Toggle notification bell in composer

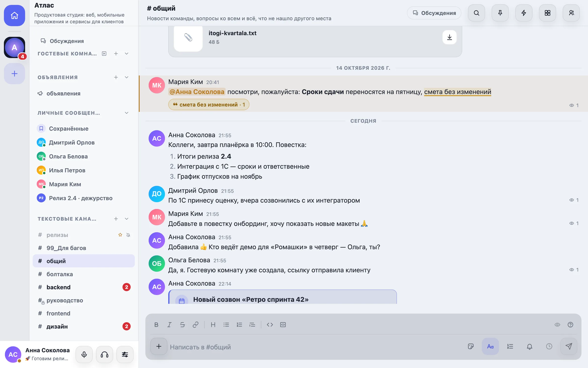(529, 346)
